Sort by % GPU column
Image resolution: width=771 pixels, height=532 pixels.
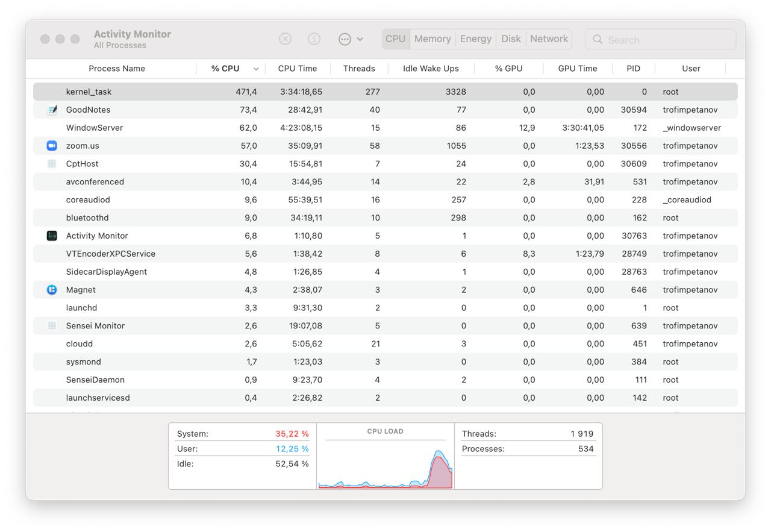508,69
